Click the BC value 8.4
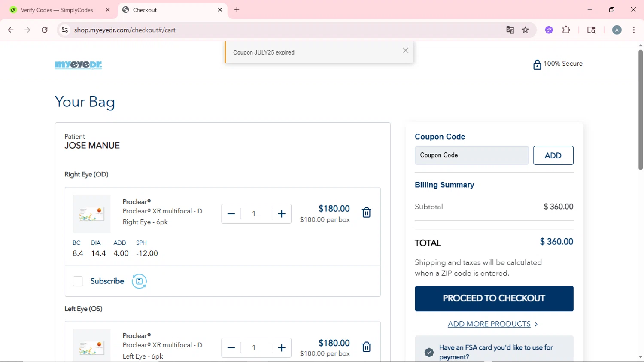 click(78, 253)
